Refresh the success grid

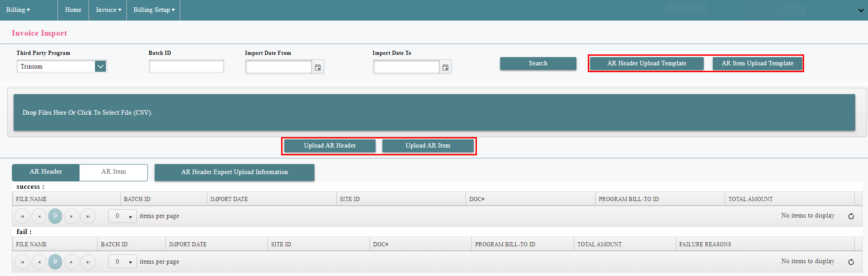click(x=851, y=216)
